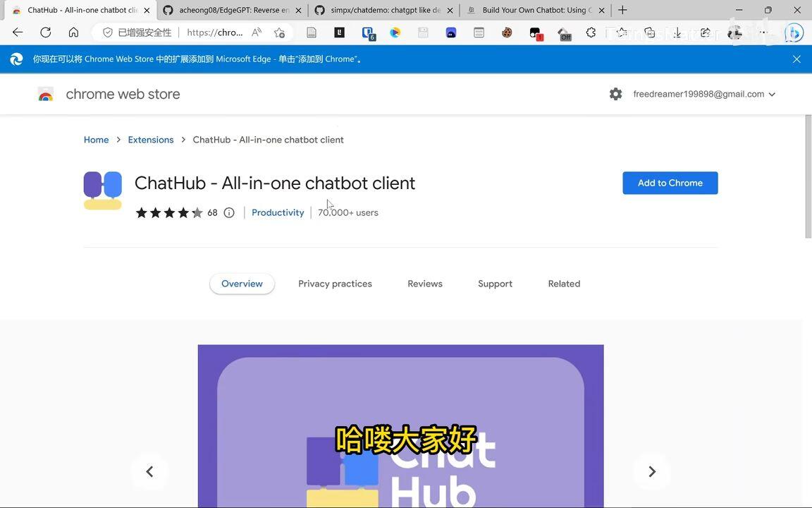Click the extension labeled Off
This screenshot has width=812, height=508.
564,34
